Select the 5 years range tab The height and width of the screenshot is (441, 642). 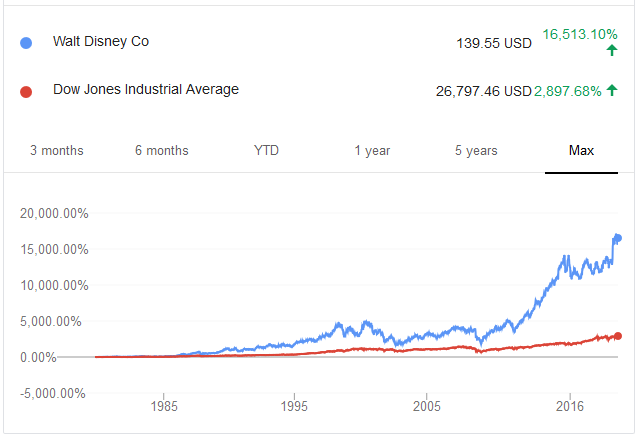[476, 151]
